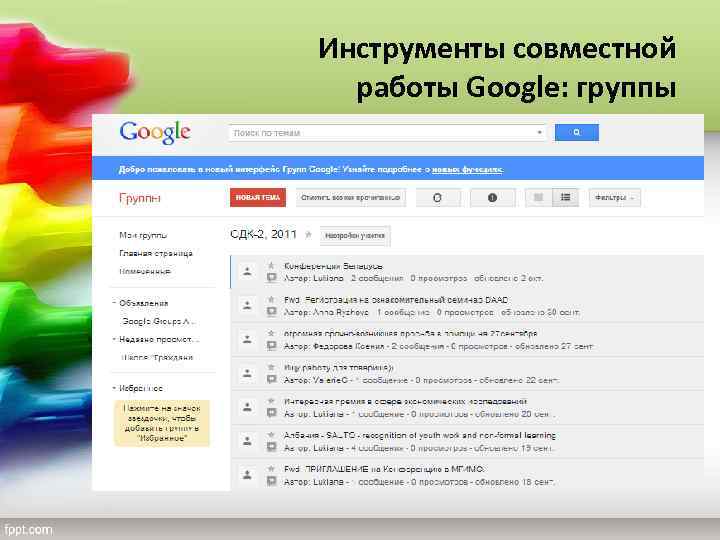Switch to the grid view icon
The width and height of the screenshot is (720, 540).
coord(538,197)
